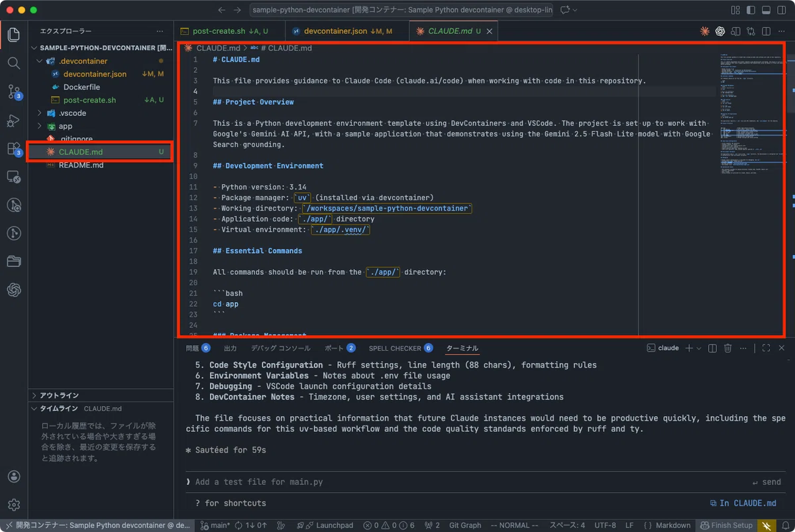
Task: Open the SPELL CHECKER panel tab
Action: click(x=401, y=348)
